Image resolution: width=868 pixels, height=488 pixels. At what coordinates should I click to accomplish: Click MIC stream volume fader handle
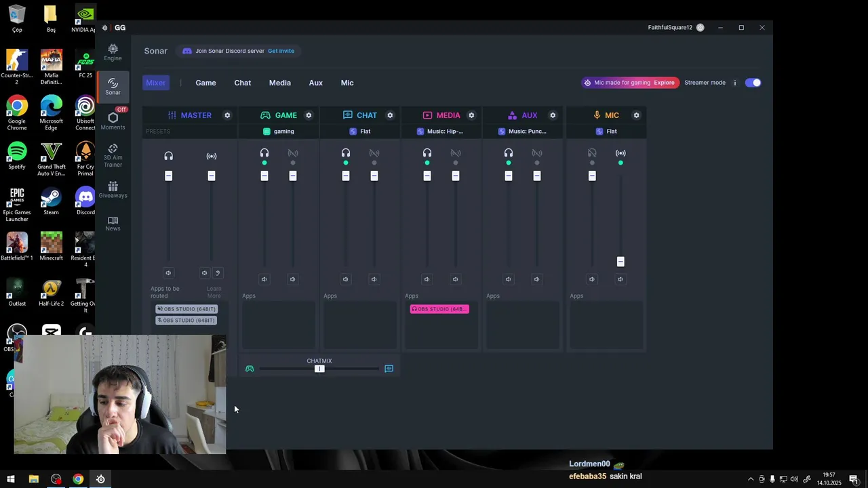620,262
